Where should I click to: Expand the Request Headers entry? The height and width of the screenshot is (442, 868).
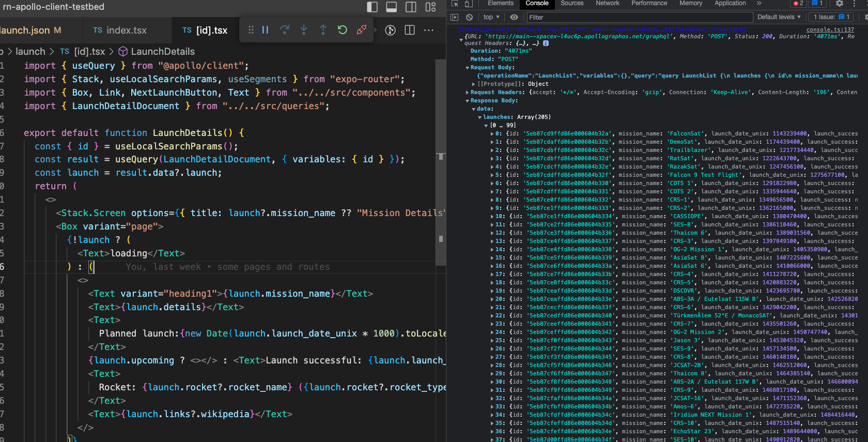[x=468, y=93]
